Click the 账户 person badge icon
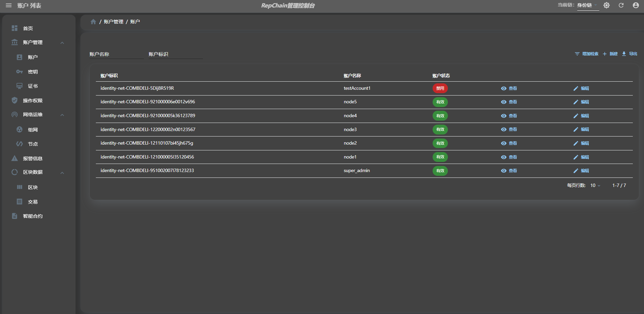The height and width of the screenshot is (314, 644). coord(20,57)
